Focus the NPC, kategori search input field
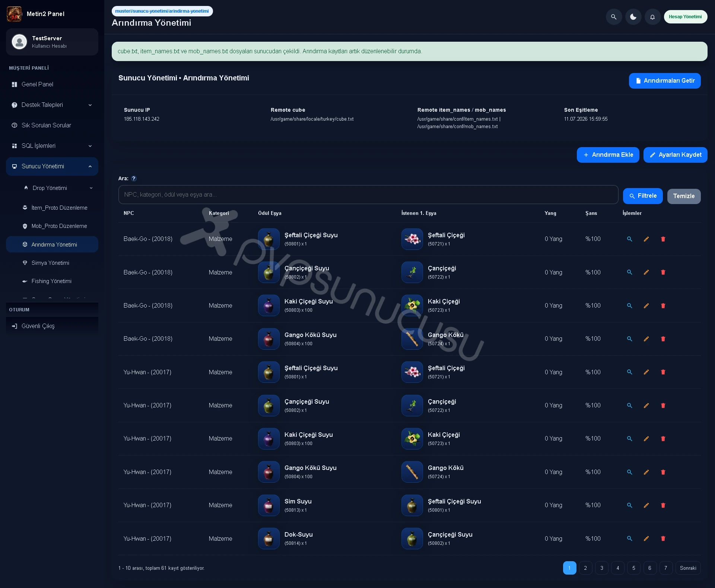The width and height of the screenshot is (715, 588). coord(368,195)
